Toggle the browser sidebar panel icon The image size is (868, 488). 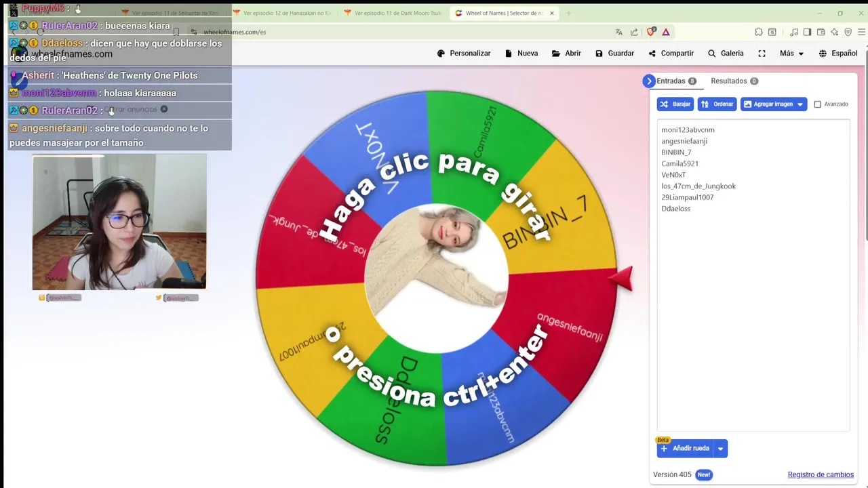[807, 32]
